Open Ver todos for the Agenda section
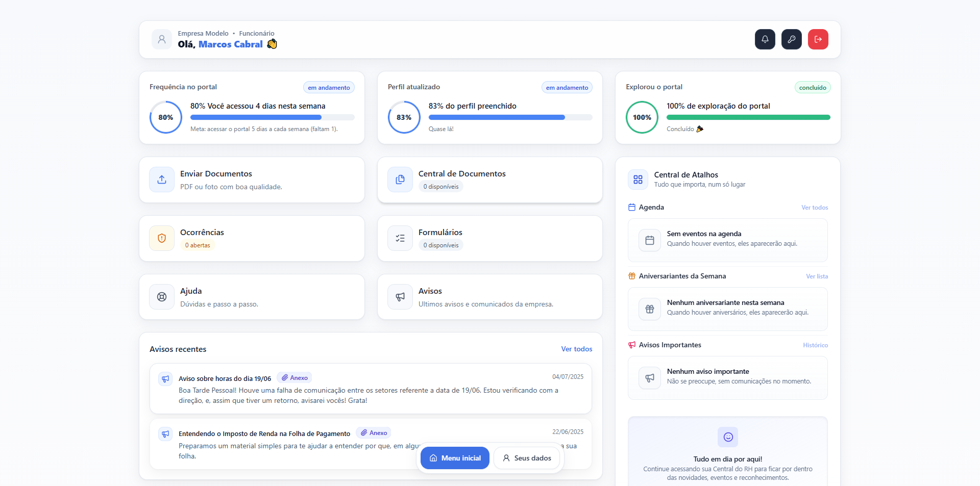This screenshot has height=486, width=980. (814, 207)
